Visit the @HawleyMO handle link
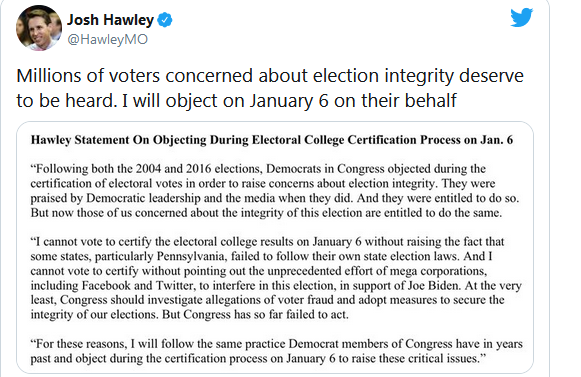 pyautogui.click(x=107, y=39)
